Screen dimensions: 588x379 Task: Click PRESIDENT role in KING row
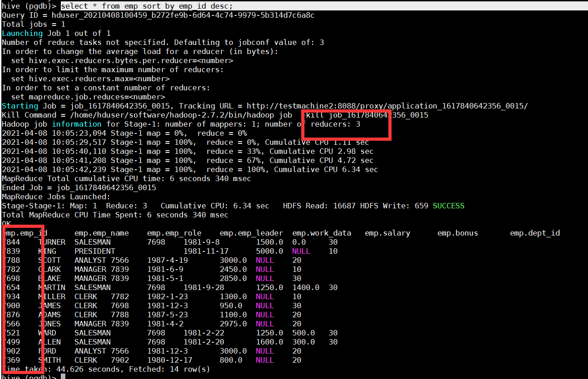pyautogui.click(x=95, y=251)
